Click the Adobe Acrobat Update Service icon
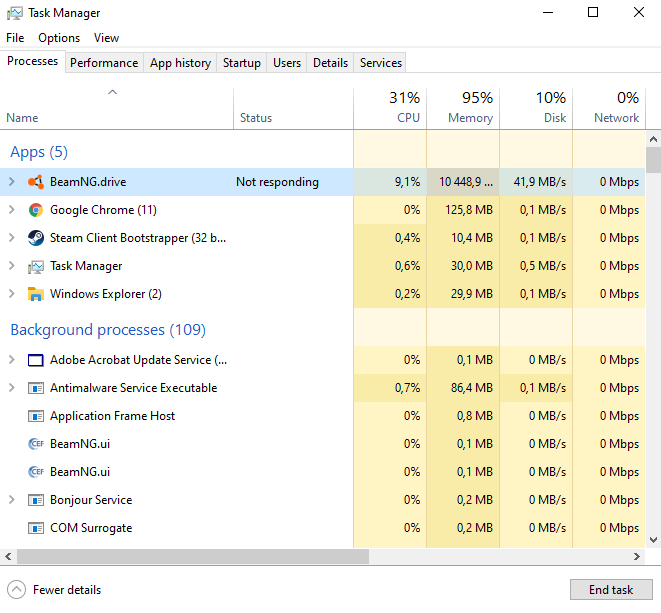This screenshot has width=661, height=613. click(x=36, y=360)
